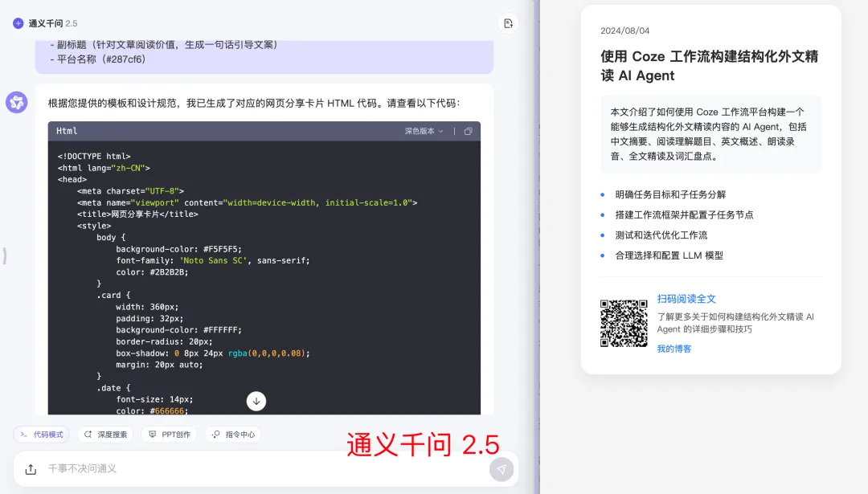Screen dimensions: 868x494
Task: Select bullet 合理选择和配置 LLM 模型
Action: click(669, 255)
